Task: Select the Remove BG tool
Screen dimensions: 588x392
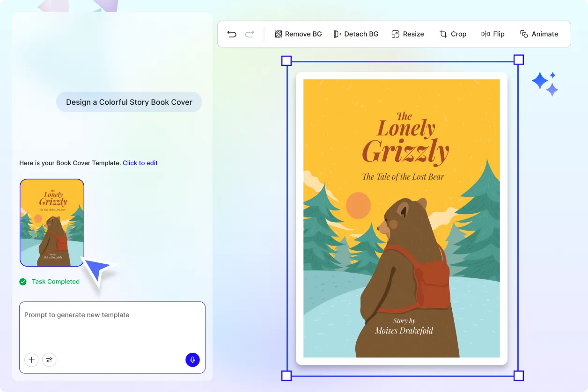Action: tap(298, 34)
